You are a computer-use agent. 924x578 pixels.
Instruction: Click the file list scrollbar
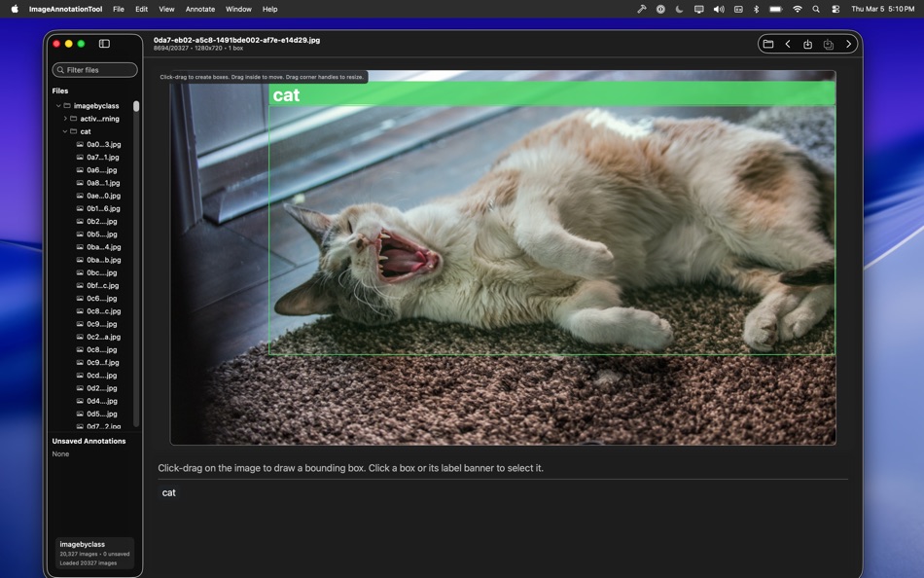point(137,105)
